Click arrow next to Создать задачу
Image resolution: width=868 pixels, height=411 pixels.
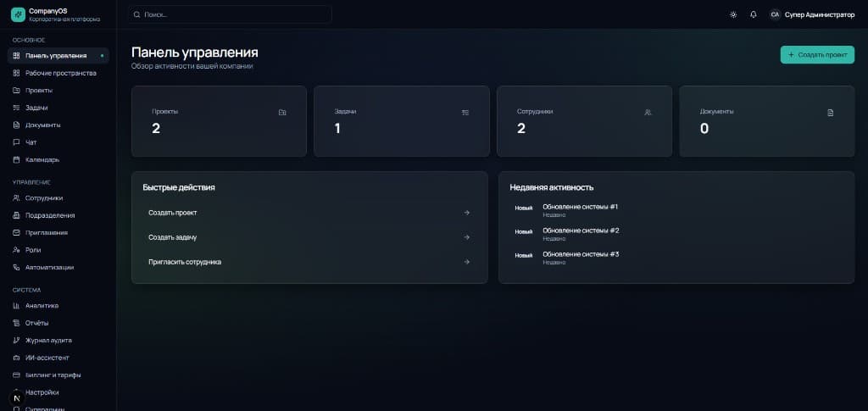(x=467, y=237)
